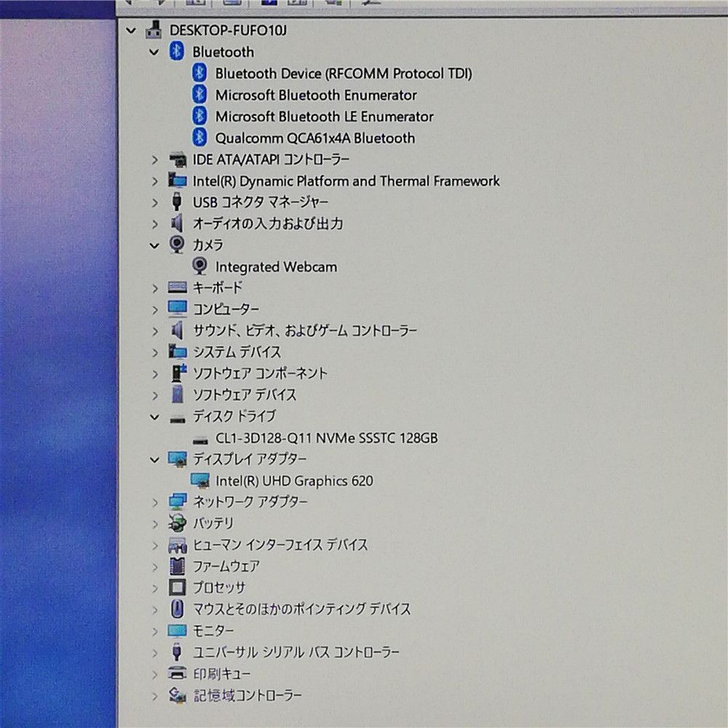Image resolution: width=728 pixels, height=728 pixels.
Task: Select CL1-3D128-Q11 NVMe SSSTC 128GB entry
Action: [x=326, y=438]
